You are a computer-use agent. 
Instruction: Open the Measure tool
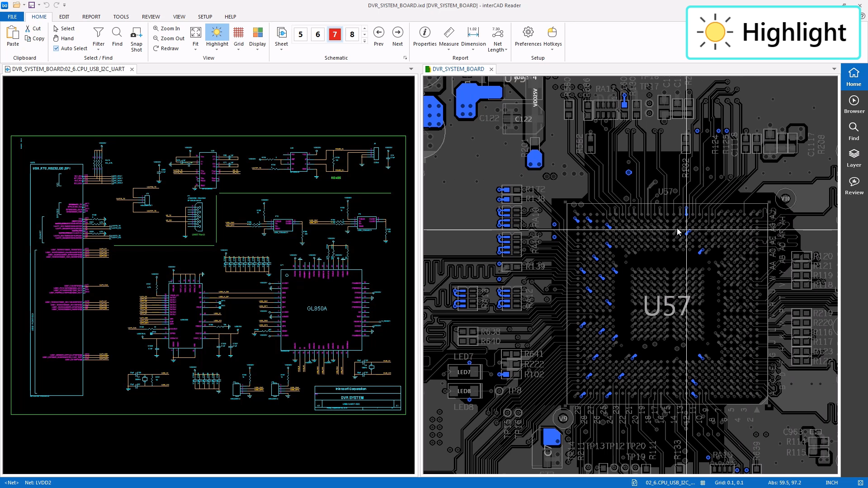point(448,33)
